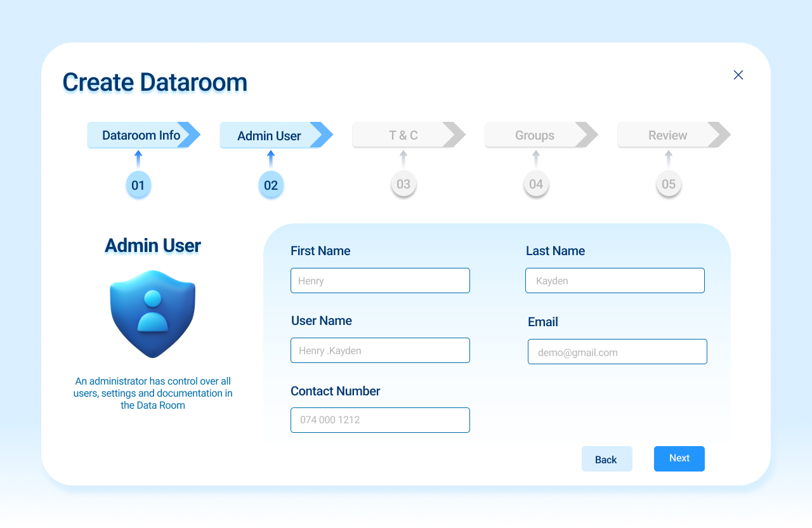Select the Admin User step tab
Image resolution: width=812 pixels, height=528 pixels.
[277, 135]
